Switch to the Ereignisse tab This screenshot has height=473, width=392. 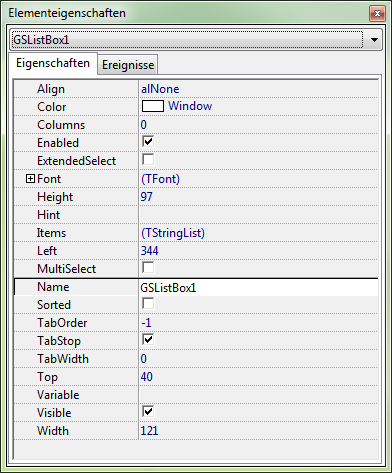coord(128,65)
